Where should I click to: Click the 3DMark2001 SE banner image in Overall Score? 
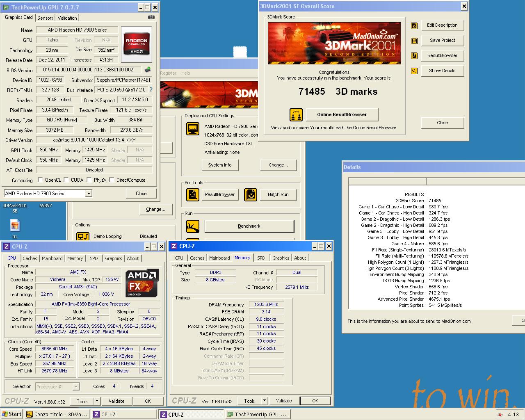pyautogui.click(x=334, y=43)
